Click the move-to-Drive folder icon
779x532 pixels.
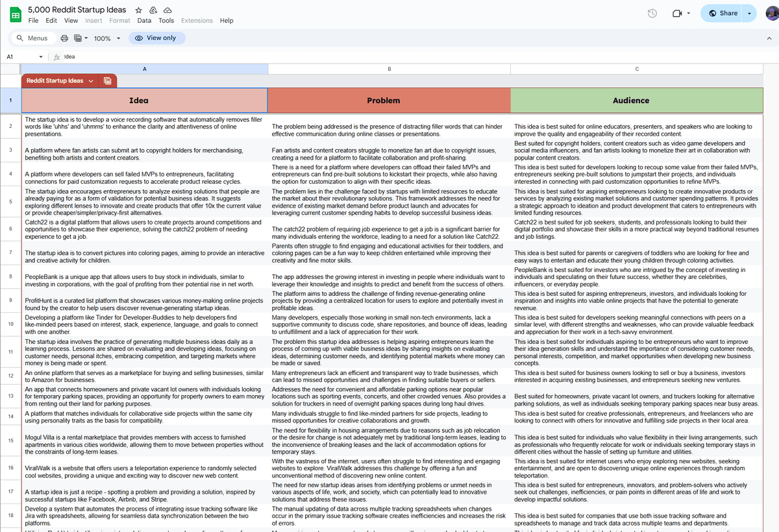[153, 11]
